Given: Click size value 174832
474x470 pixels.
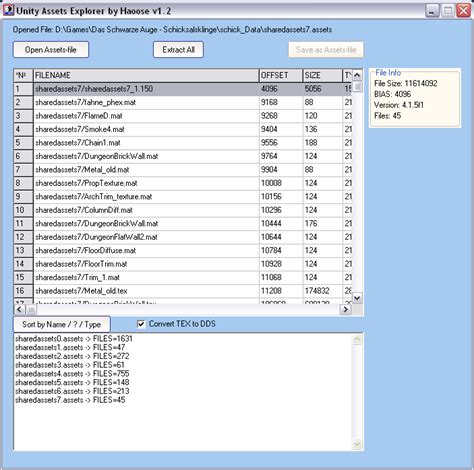Looking at the screenshot, I should point(317,291).
